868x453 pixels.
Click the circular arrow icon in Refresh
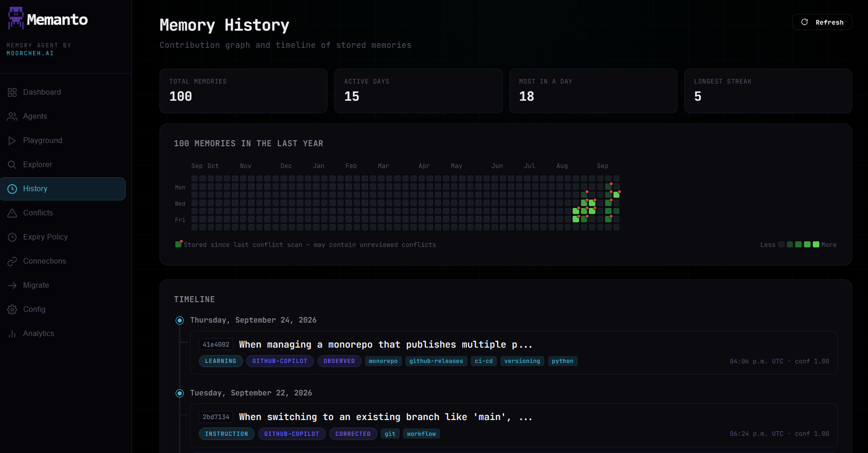[804, 22]
